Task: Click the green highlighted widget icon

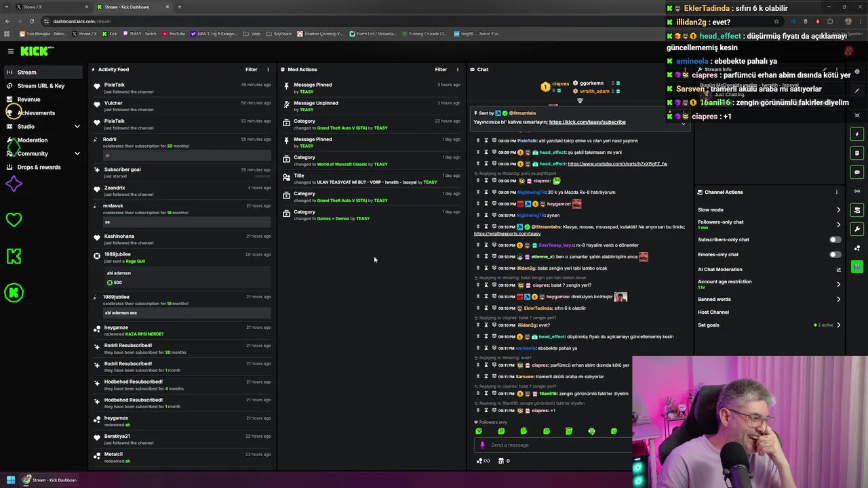Action: click(857, 267)
